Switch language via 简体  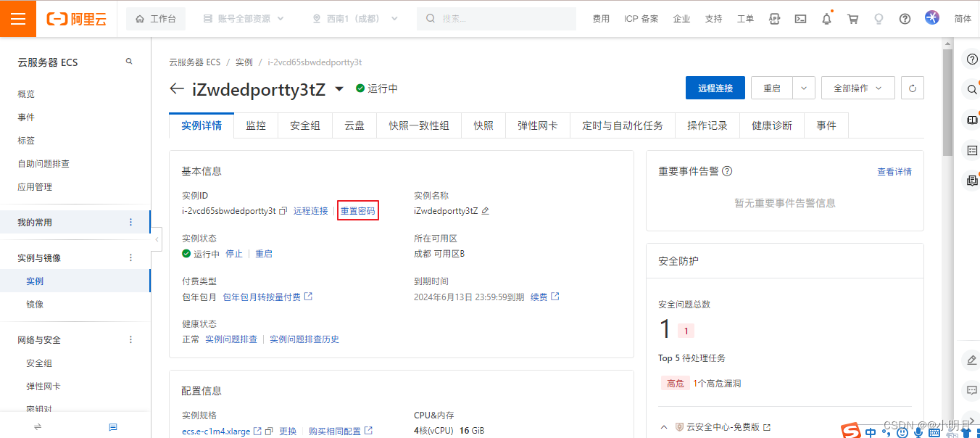pos(963,19)
